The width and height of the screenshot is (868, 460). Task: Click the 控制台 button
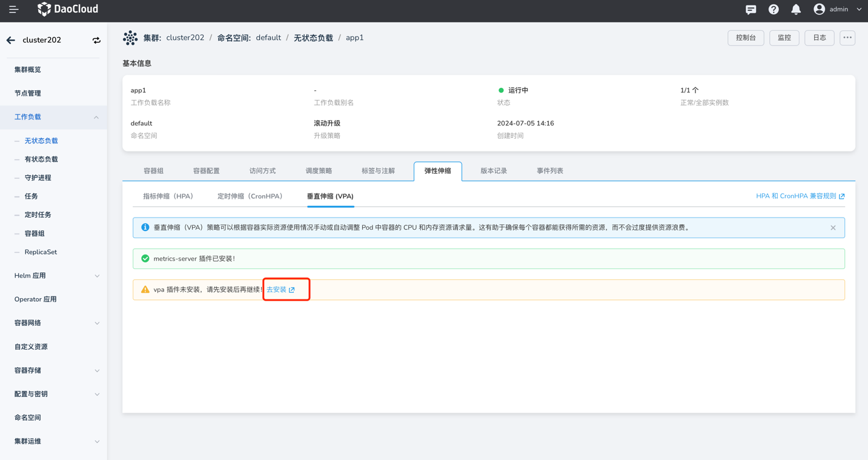pos(745,38)
